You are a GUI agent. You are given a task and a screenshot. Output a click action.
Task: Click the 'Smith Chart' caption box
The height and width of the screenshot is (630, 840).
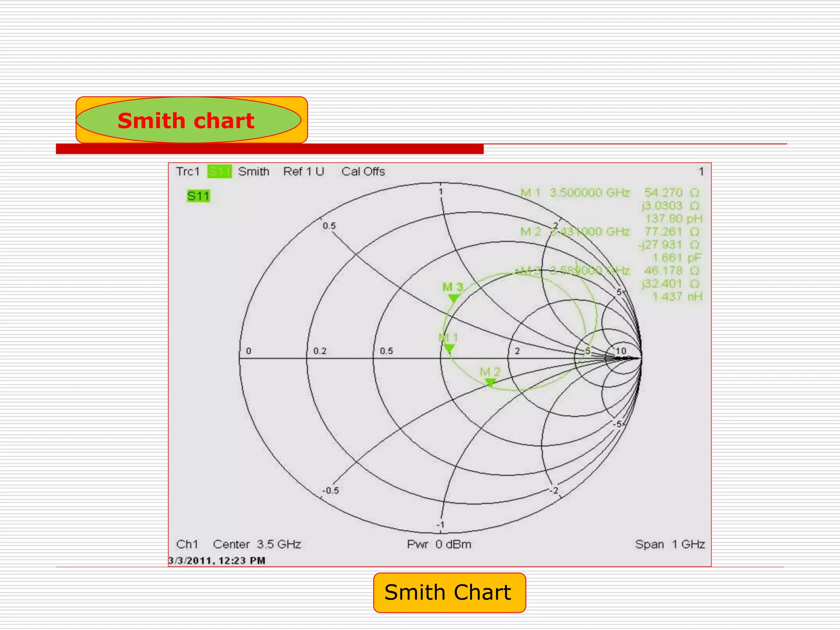tap(450, 593)
